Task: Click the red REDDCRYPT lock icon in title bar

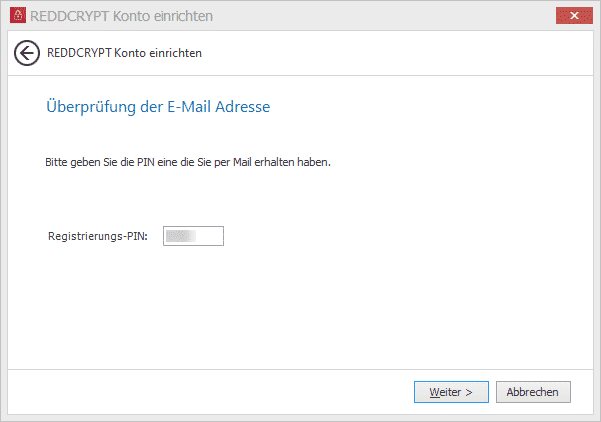Action: [18, 15]
